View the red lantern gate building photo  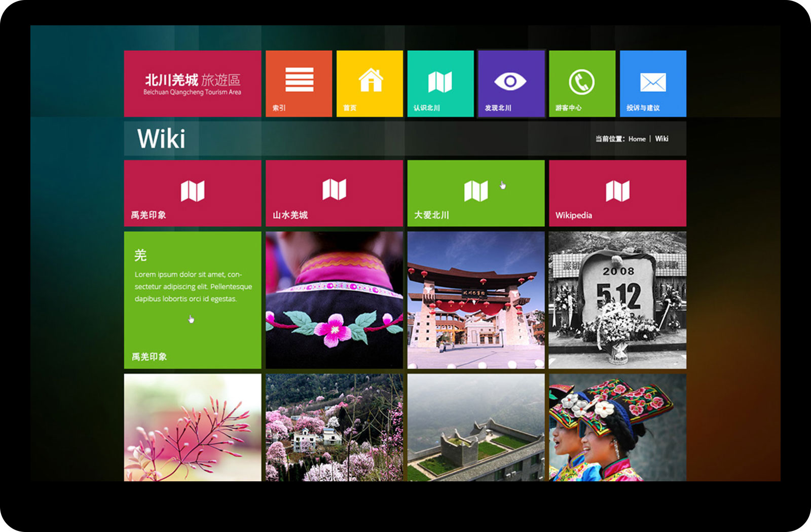(x=475, y=300)
